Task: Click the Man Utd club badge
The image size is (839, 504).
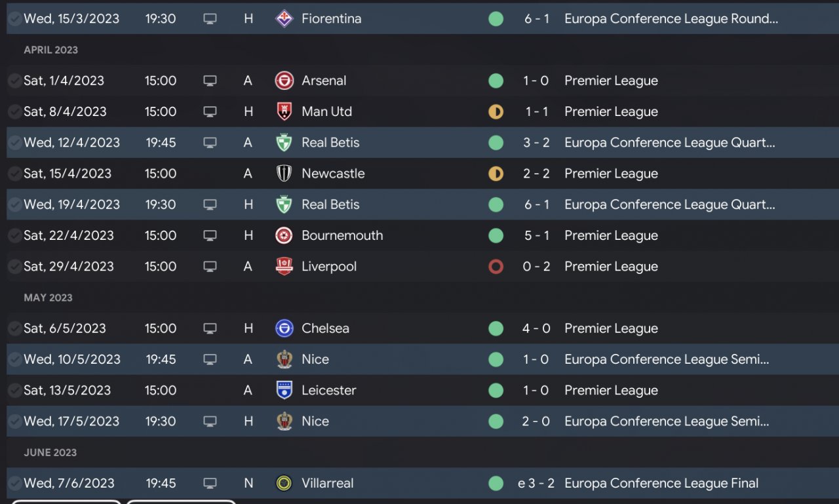Action: click(284, 111)
